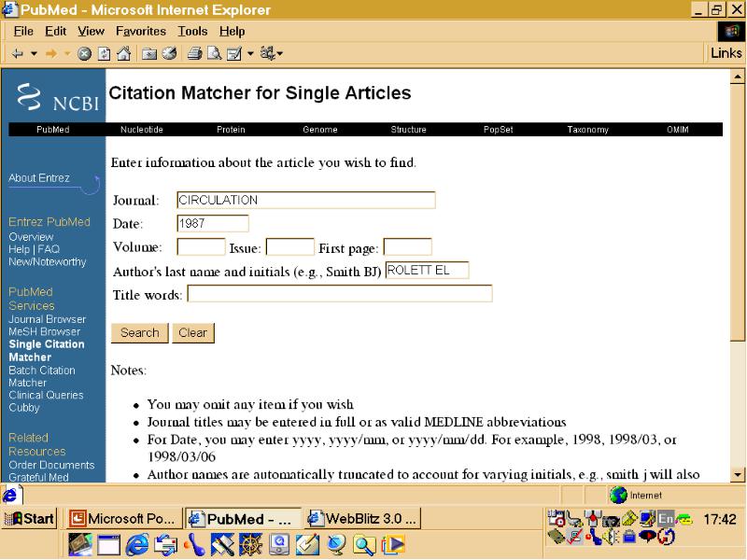Open the Favorites menu
The height and width of the screenshot is (560, 747).
pyautogui.click(x=141, y=32)
